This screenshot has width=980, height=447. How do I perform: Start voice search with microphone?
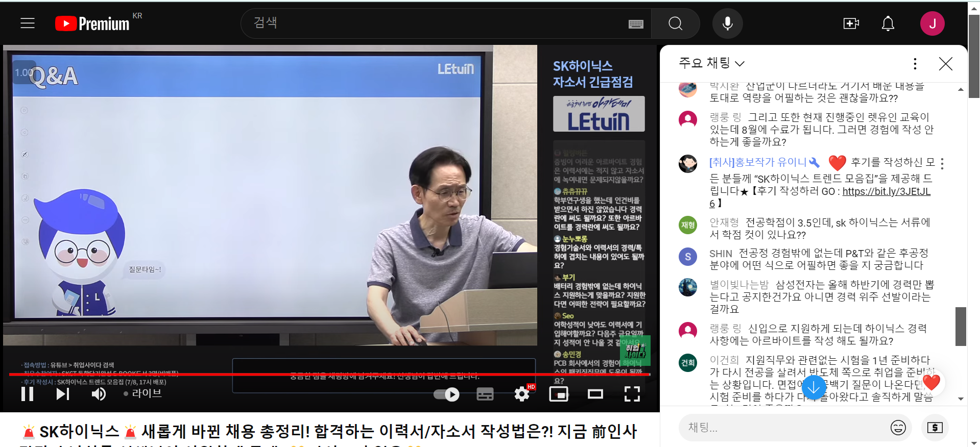pos(728,23)
